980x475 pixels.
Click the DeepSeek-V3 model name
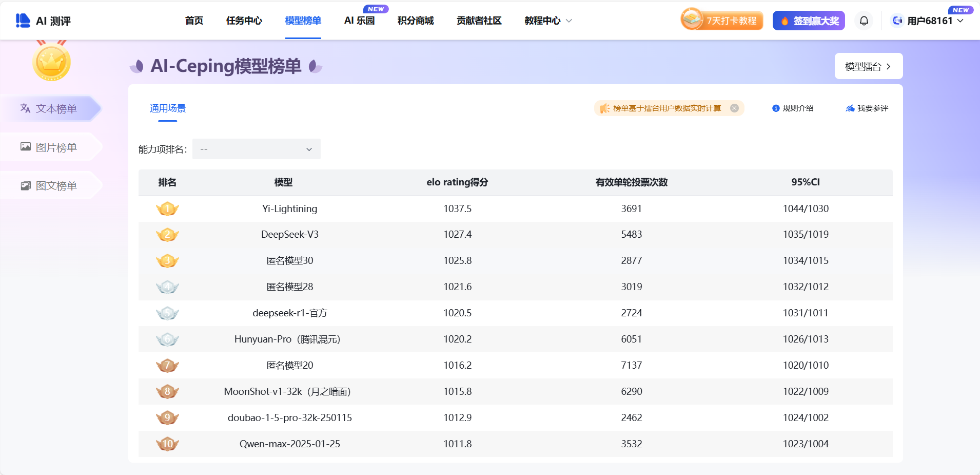[x=290, y=235]
